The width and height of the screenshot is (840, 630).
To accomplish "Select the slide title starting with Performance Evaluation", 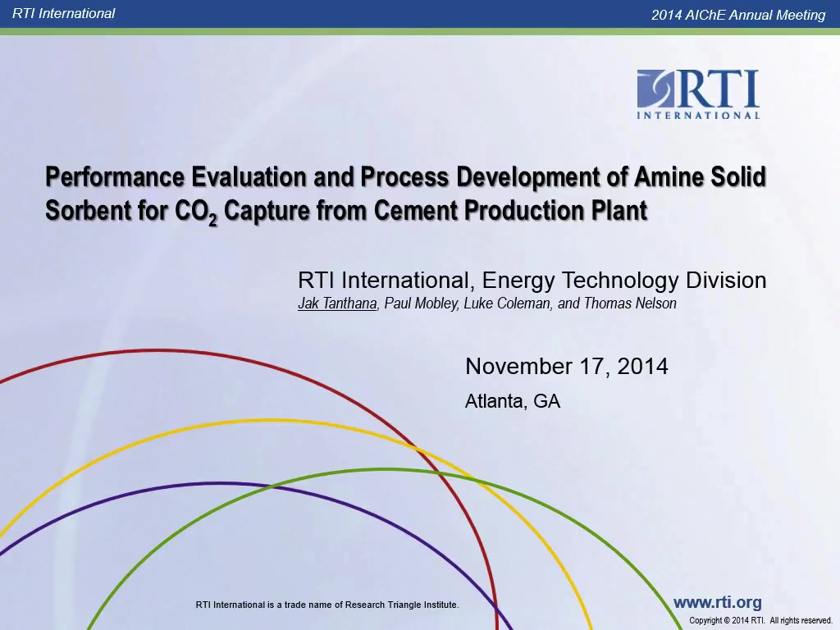I will (405, 194).
